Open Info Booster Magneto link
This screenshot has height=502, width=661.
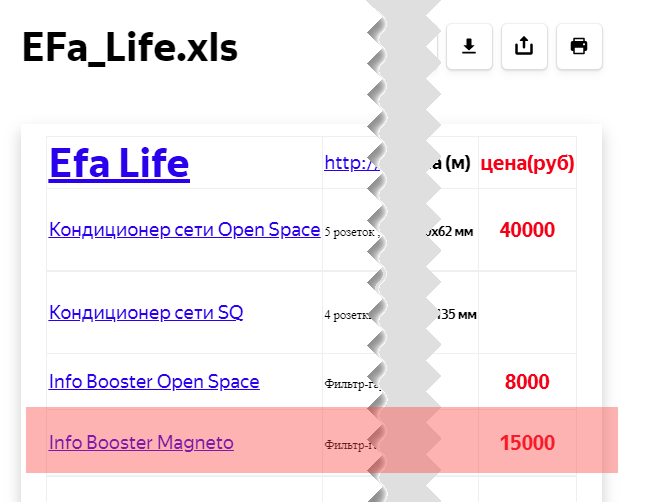[x=141, y=443]
